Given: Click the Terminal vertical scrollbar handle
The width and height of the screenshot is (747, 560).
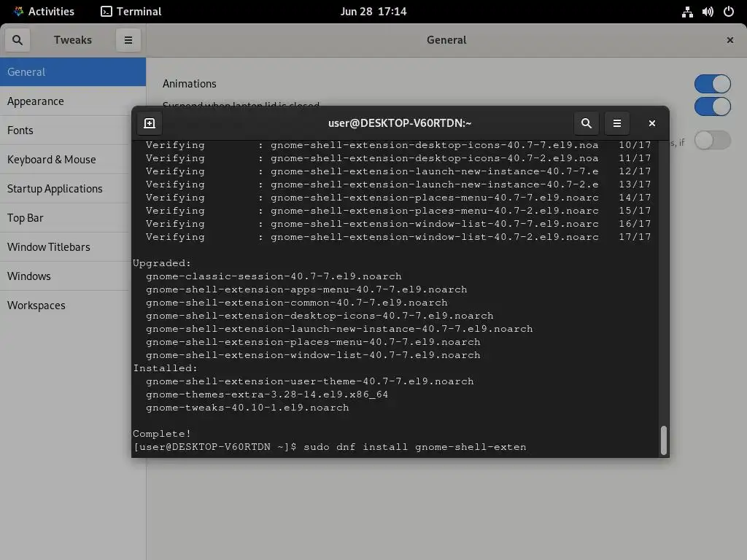Looking at the screenshot, I should click(x=664, y=440).
